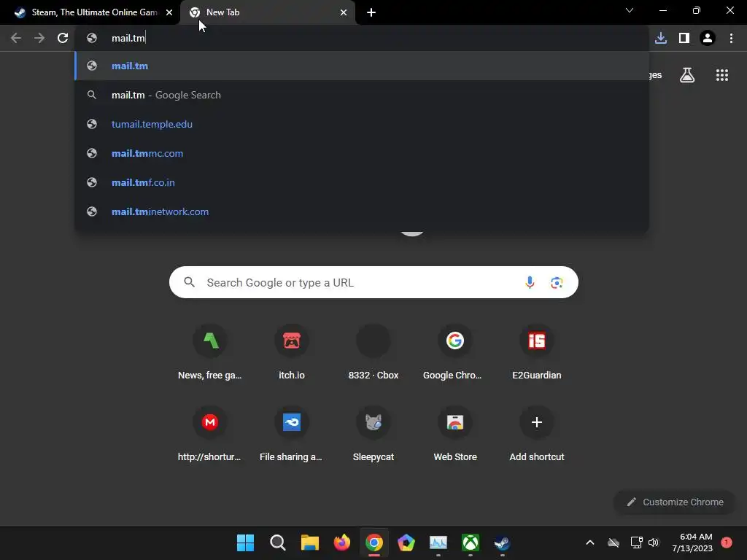Choose the mail.tm top suggestion
The width and height of the screenshot is (747, 560).
(x=362, y=66)
